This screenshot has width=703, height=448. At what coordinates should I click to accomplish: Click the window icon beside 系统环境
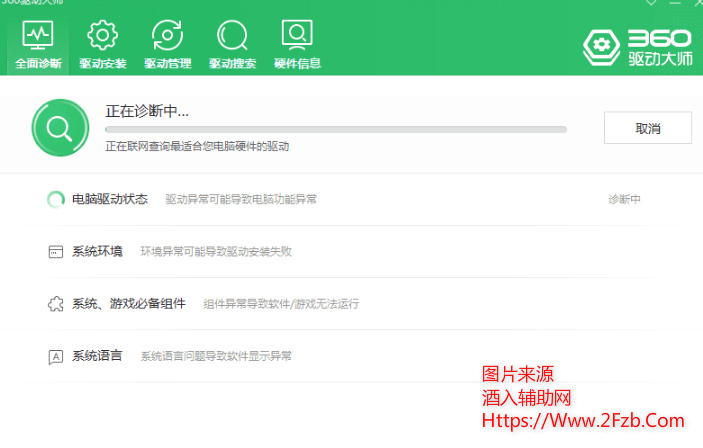click(x=56, y=252)
